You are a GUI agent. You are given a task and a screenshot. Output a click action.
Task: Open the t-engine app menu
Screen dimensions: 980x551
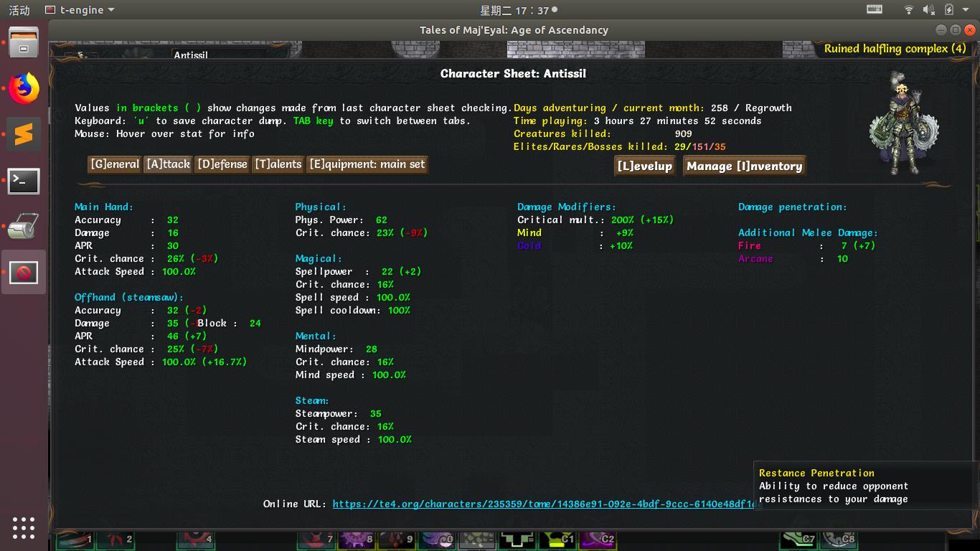(80, 10)
